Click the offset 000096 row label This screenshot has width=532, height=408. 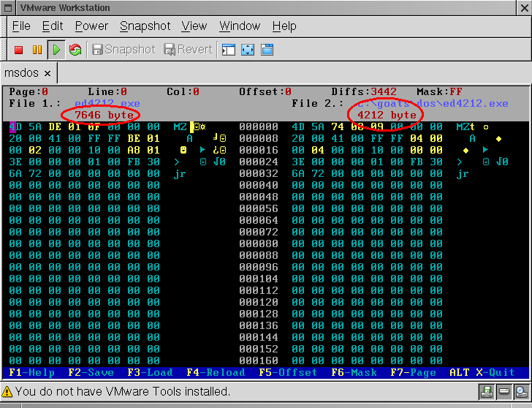259,267
